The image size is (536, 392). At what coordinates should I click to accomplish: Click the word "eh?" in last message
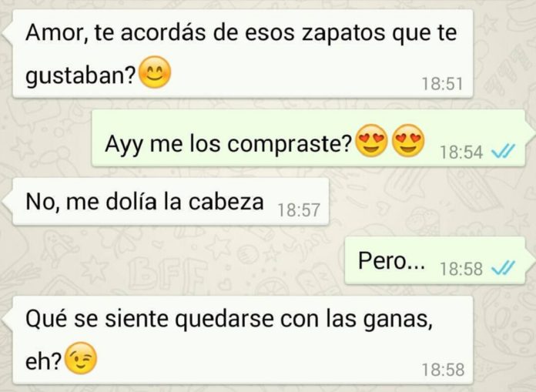43,361
